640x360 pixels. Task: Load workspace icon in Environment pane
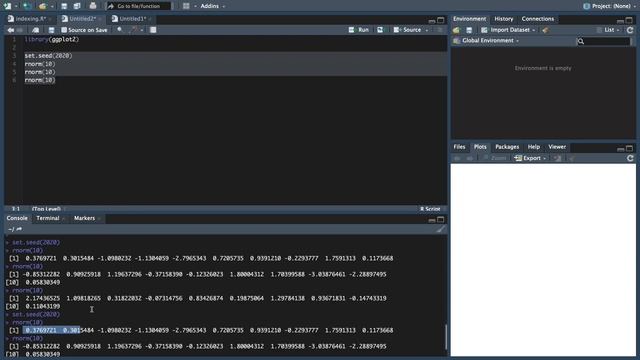click(x=456, y=30)
